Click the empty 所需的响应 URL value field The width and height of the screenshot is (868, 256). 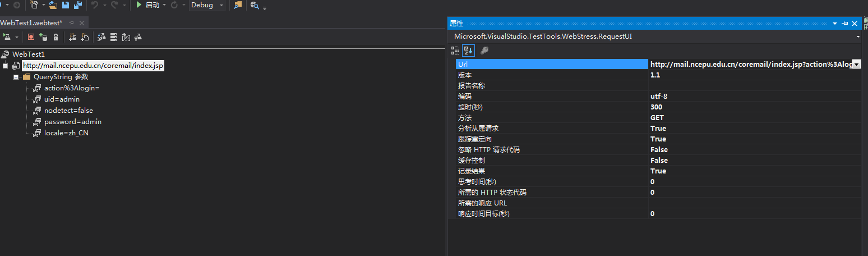click(x=755, y=203)
